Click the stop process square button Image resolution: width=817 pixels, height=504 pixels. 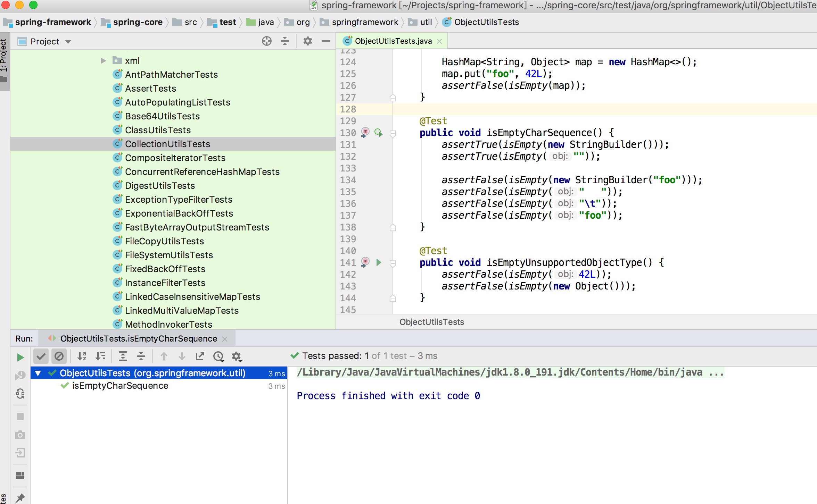[x=20, y=417]
